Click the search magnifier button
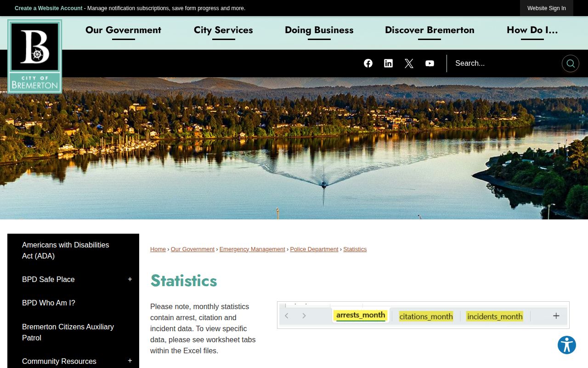This screenshot has height=368, width=588. (x=570, y=63)
